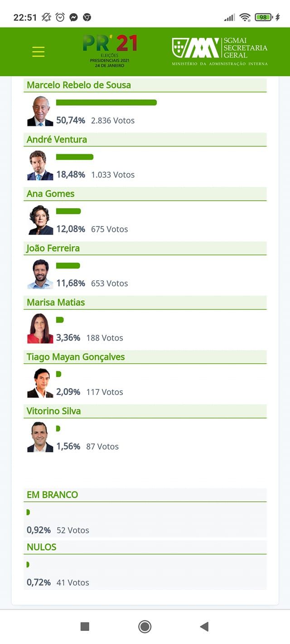The height and width of the screenshot is (644, 290).
Task: Tap Marisa Matias's portrait
Action: [40, 328]
